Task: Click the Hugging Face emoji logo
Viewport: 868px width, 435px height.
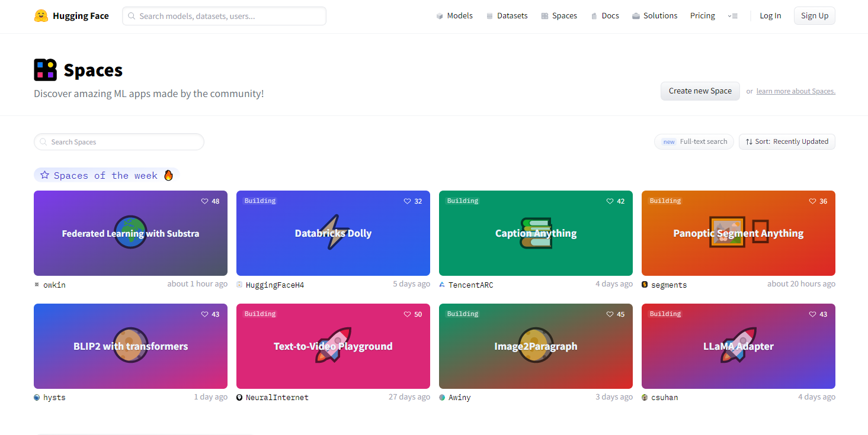Action: pos(41,16)
